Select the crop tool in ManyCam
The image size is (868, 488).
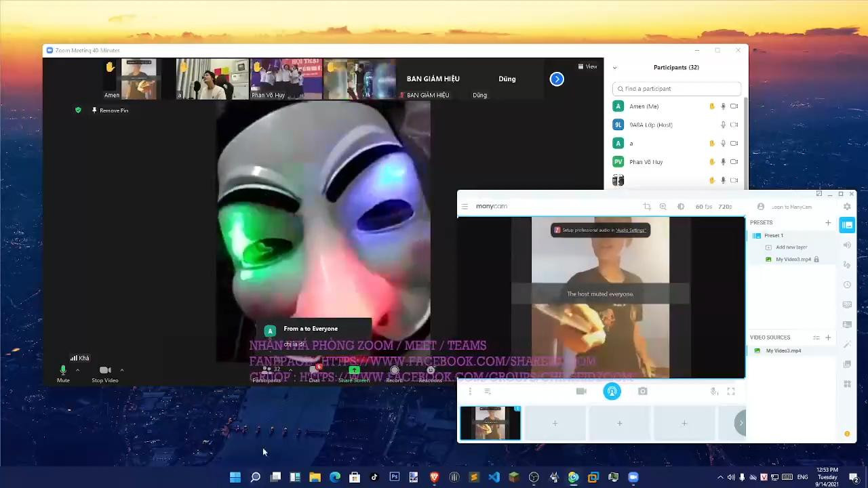click(647, 207)
